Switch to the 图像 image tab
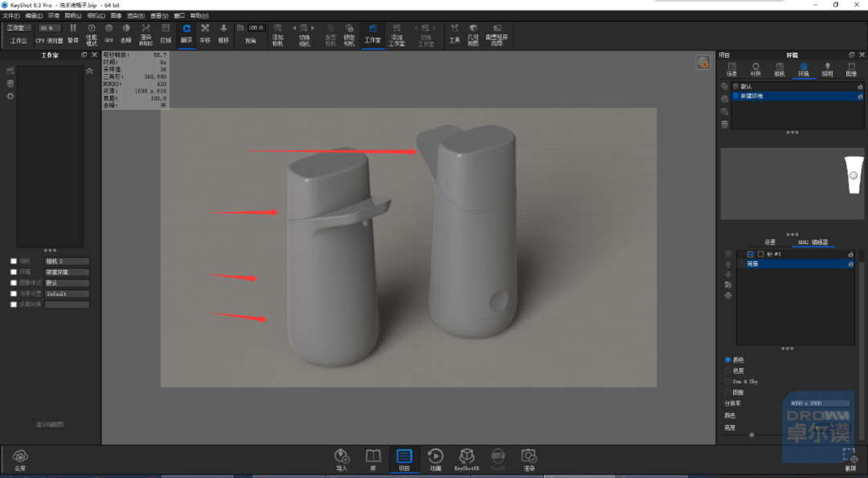This screenshot has width=868, height=478. (x=851, y=70)
